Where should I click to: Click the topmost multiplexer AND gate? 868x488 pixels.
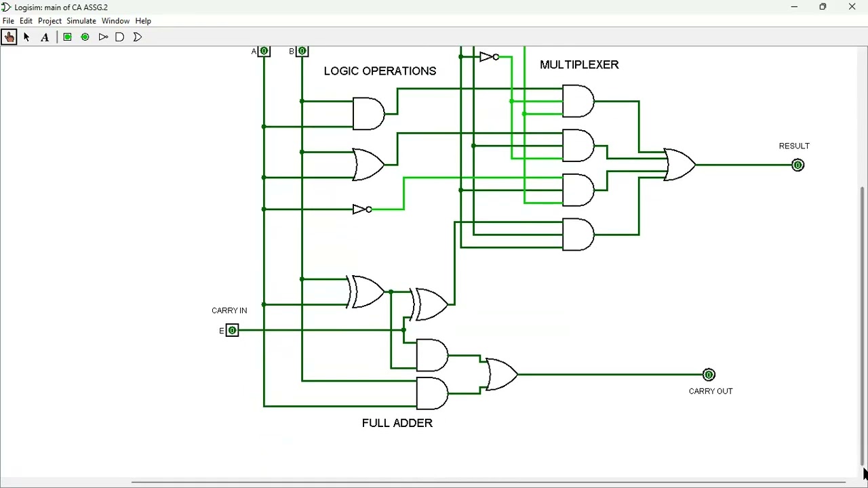pyautogui.click(x=578, y=101)
